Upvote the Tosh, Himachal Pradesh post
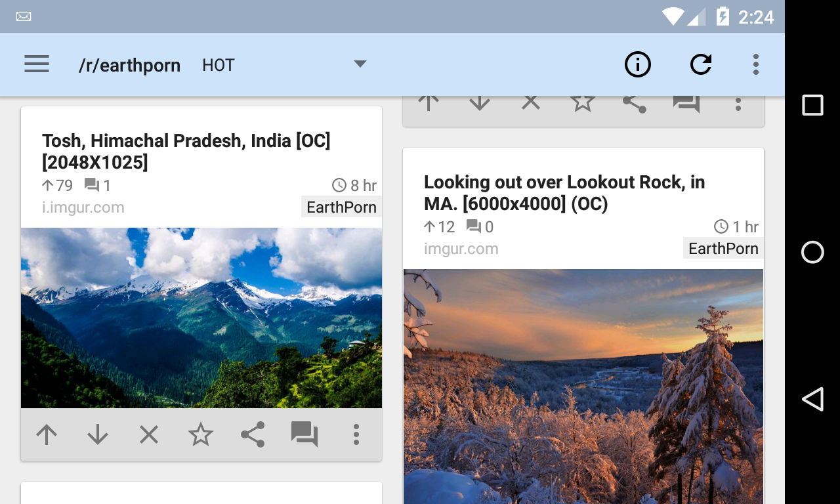840x504 pixels. coord(47,434)
